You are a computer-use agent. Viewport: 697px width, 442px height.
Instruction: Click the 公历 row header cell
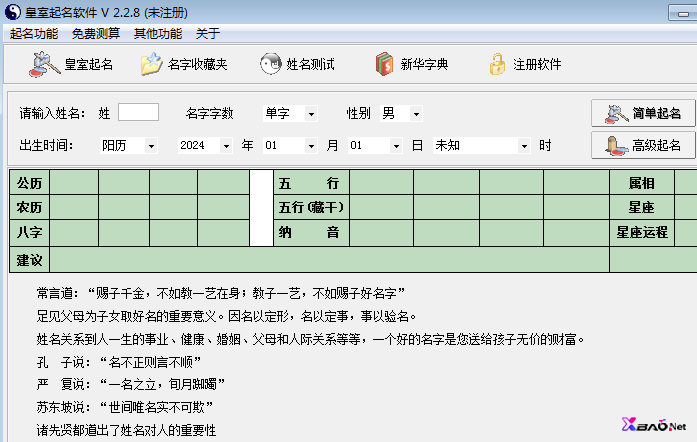(x=29, y=183)
